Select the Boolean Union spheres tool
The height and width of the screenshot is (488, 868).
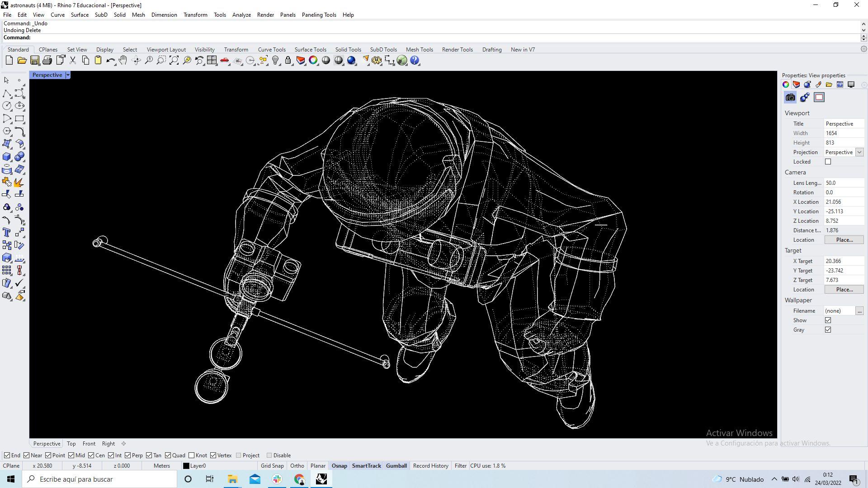(x=19, y=157)
